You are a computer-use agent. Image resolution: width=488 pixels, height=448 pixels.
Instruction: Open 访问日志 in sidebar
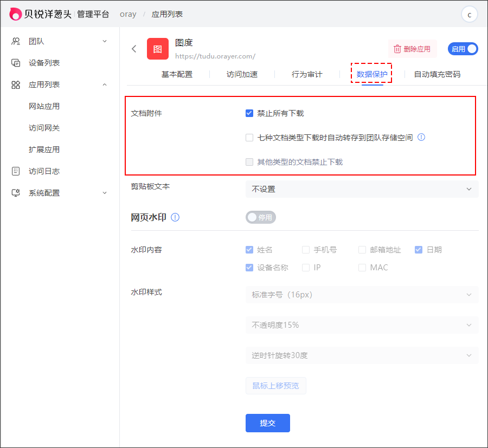click(44, 171)
